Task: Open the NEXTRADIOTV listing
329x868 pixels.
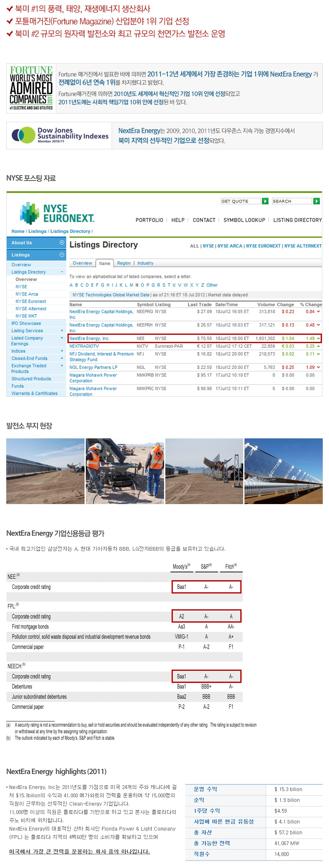Action: click(84, 346)
